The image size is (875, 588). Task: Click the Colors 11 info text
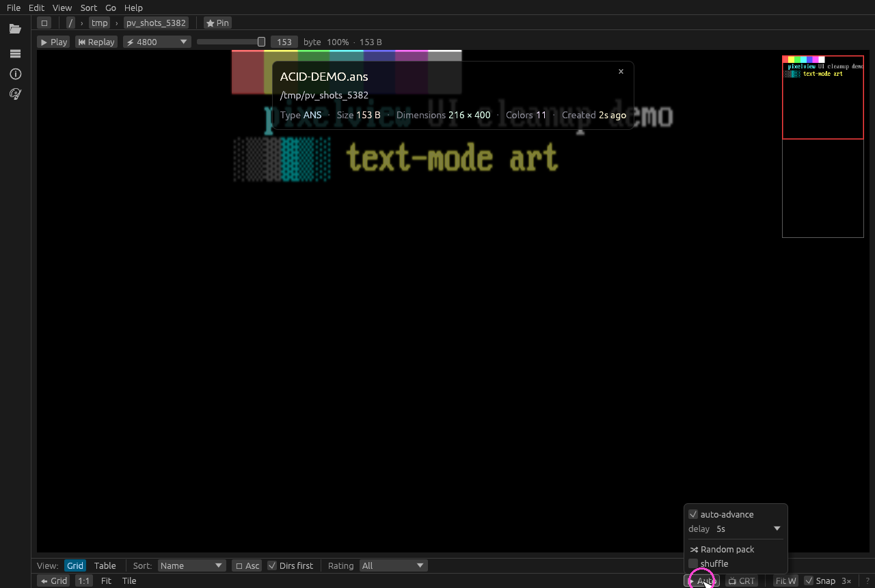(526, 115)
